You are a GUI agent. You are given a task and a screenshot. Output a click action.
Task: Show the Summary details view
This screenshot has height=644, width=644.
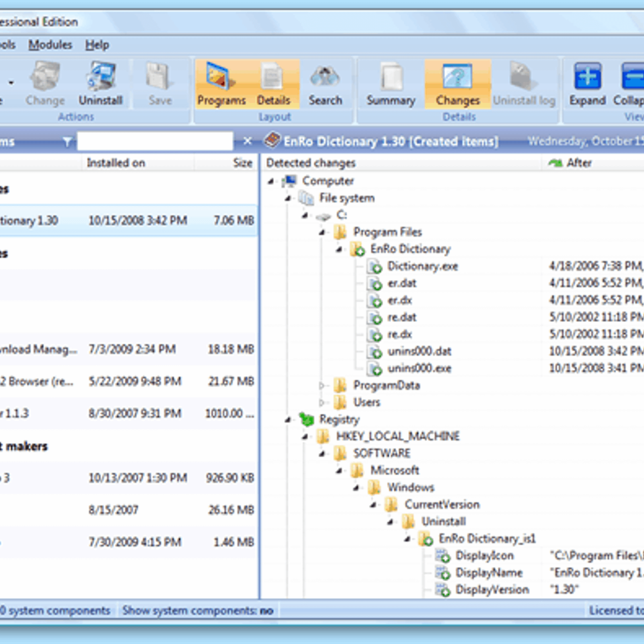391,84
